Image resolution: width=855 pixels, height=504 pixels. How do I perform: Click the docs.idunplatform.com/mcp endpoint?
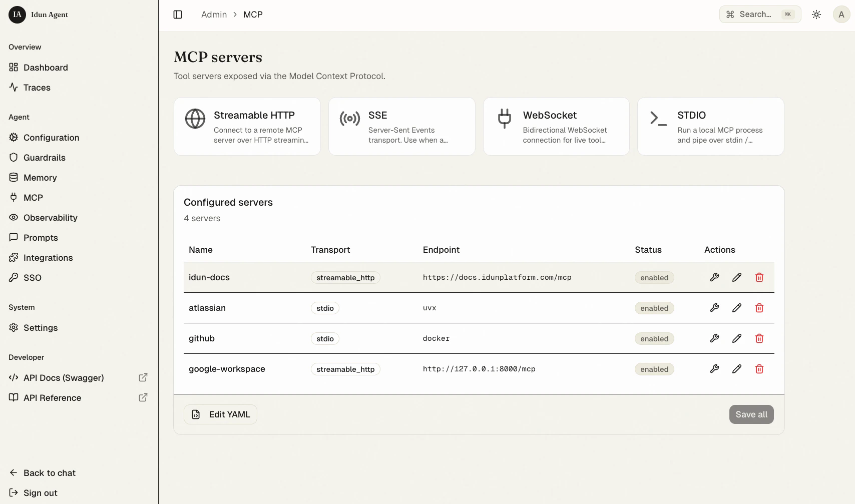point(497,277)
